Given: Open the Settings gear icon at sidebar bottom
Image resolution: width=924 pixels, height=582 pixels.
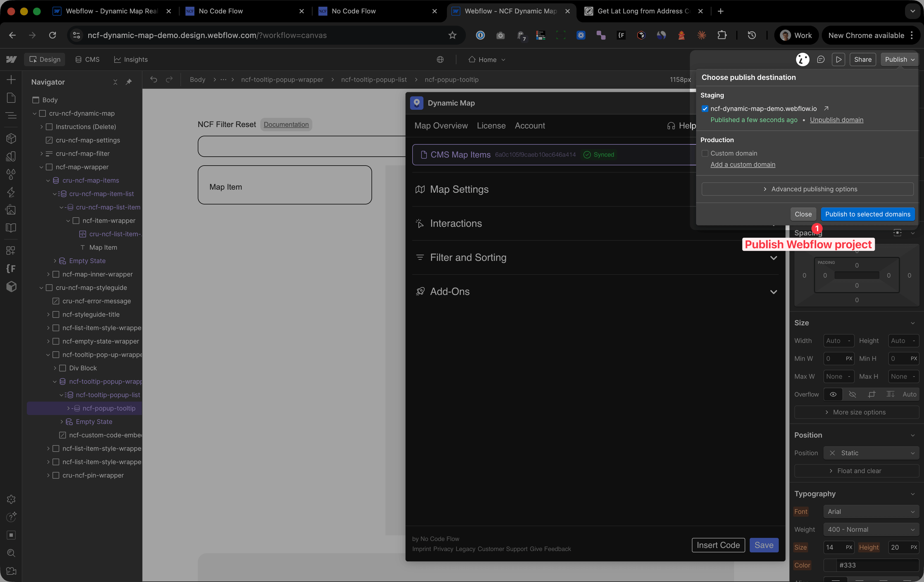Looking at the screenshot, I should (11, 499).
